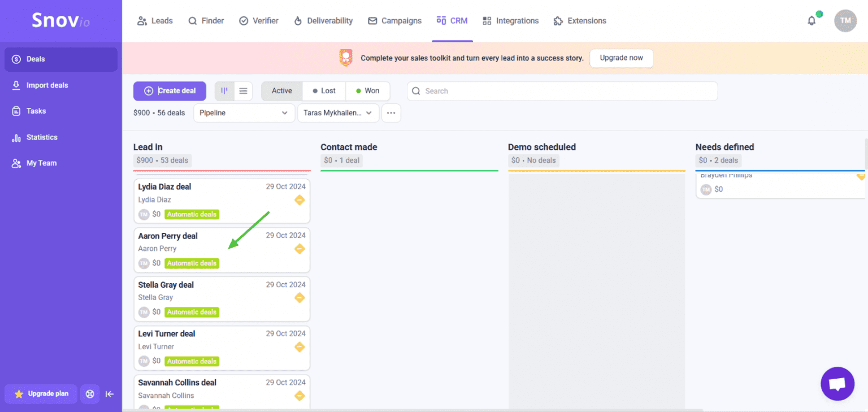Screen dimensions: 868x412
Task: Click the Automatic deals tag on Aaron Perry
Action: [x=192, y=263]
